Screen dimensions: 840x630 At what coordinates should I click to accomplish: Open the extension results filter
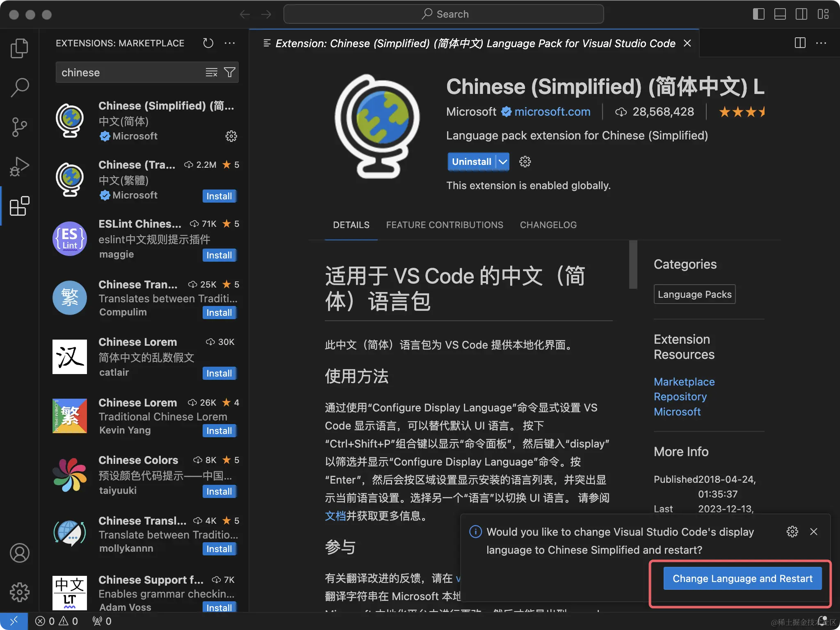pyautogui.click(x=229, y=72)
